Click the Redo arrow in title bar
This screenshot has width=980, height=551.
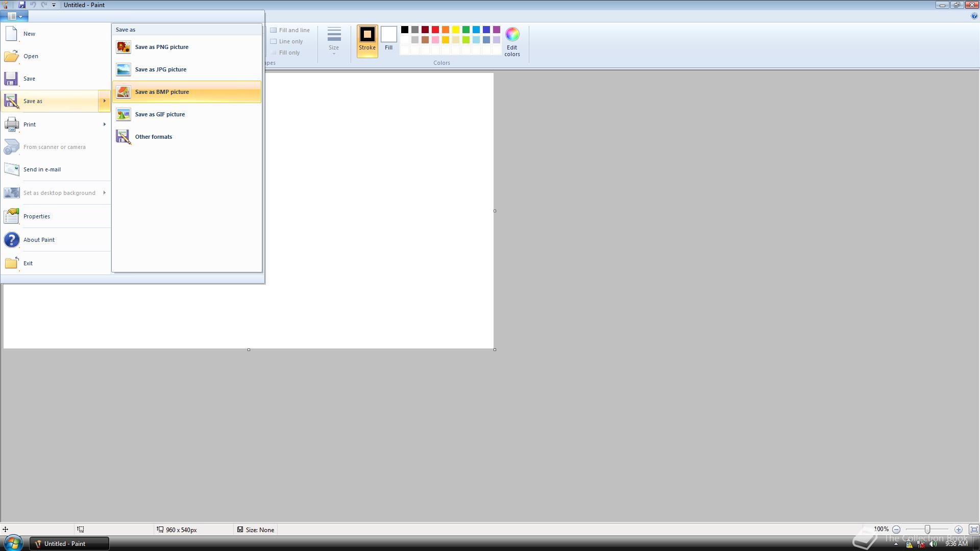tap(44, 5)
